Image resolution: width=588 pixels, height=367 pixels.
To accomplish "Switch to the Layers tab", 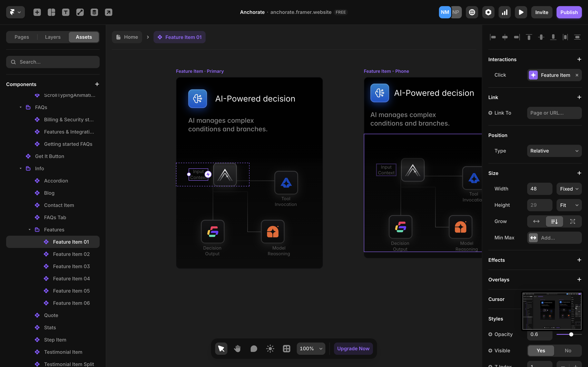I will pos(53,37).
